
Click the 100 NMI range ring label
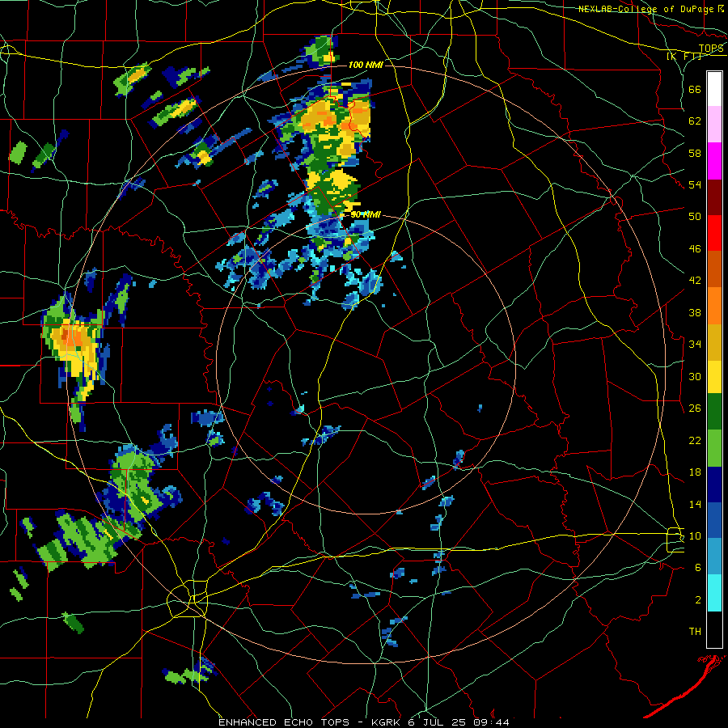point(366,65)
